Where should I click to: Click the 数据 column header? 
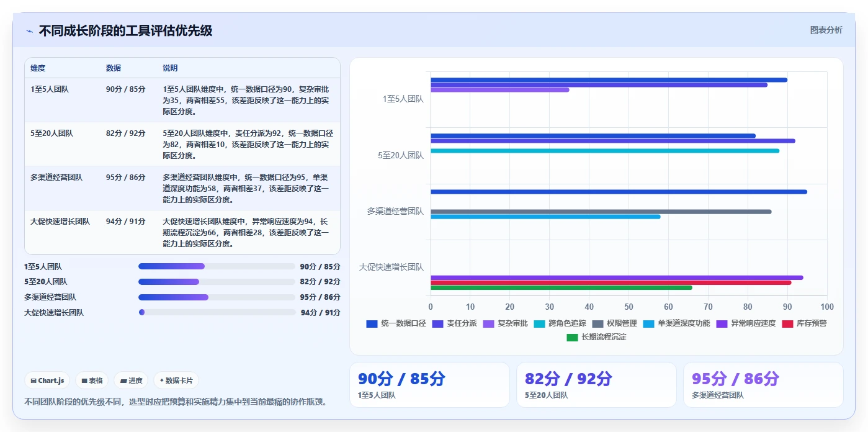coord(114,68)
